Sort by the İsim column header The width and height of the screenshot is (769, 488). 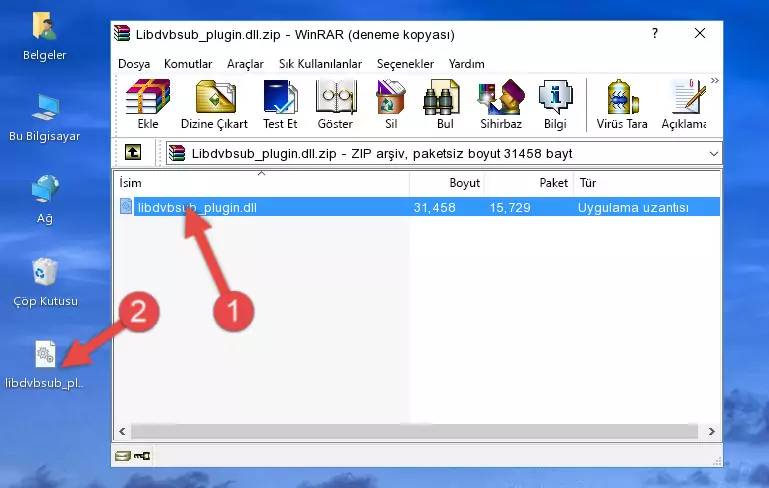pyautogui.click(x=262, y=183)
